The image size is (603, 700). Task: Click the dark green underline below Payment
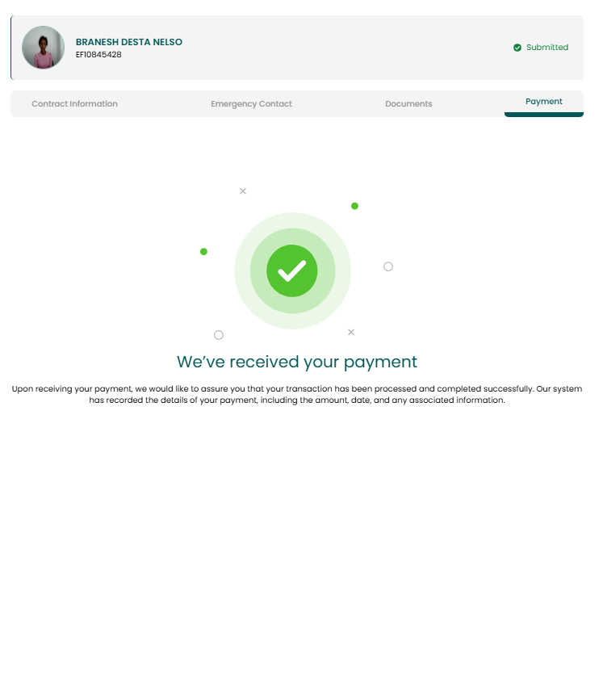pyautogui.click(x=543, y=115)
